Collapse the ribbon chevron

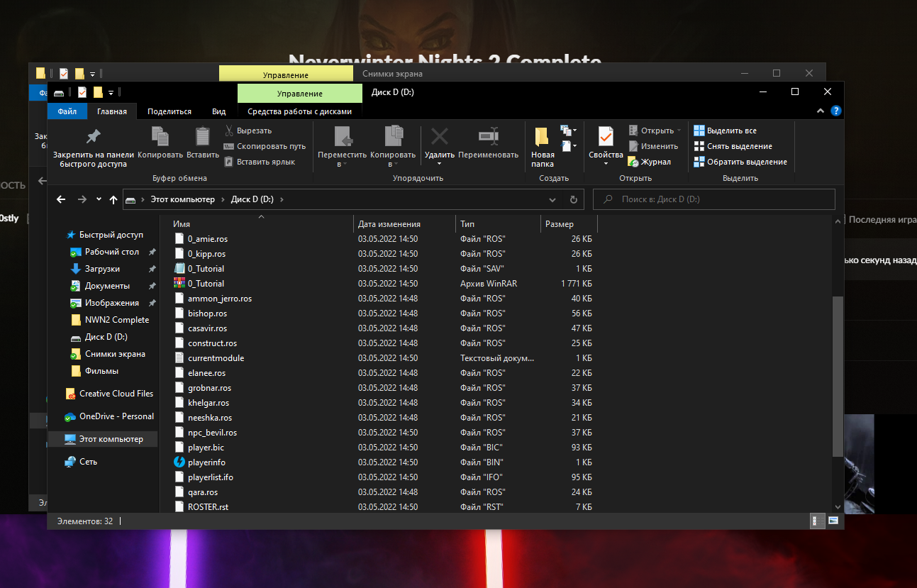(x=821, y=111)
